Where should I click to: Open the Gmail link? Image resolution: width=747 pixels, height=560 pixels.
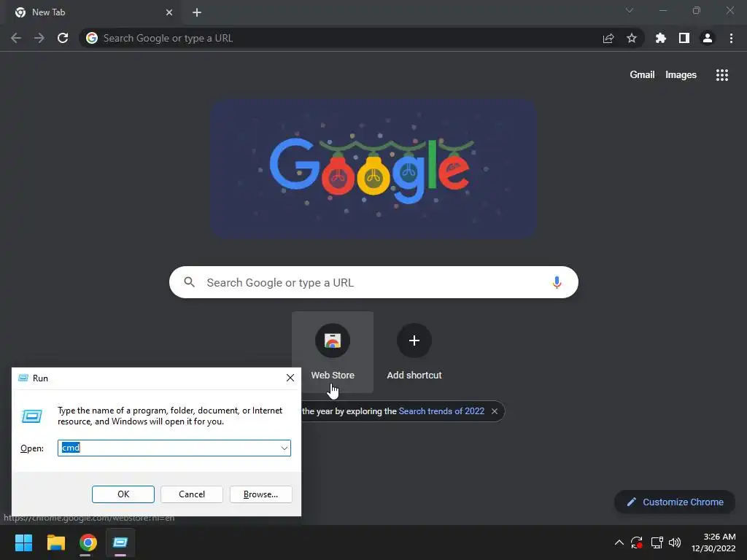[642, 75]
